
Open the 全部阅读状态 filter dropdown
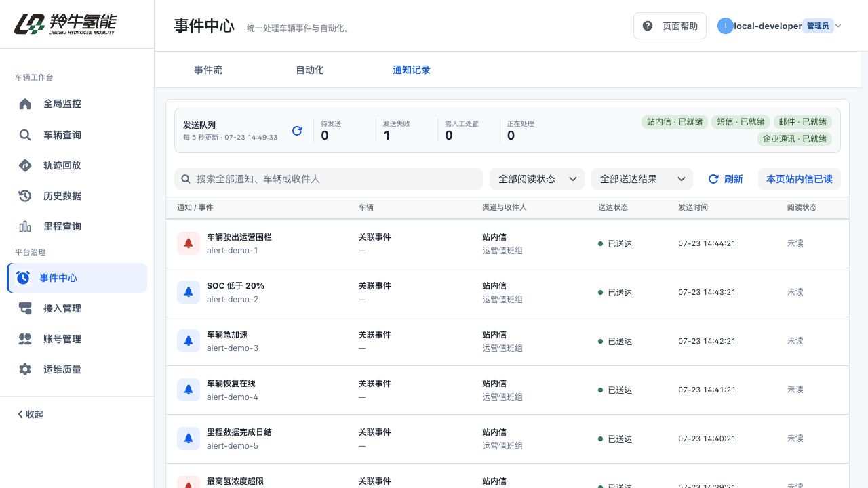[x=537, y=179]
